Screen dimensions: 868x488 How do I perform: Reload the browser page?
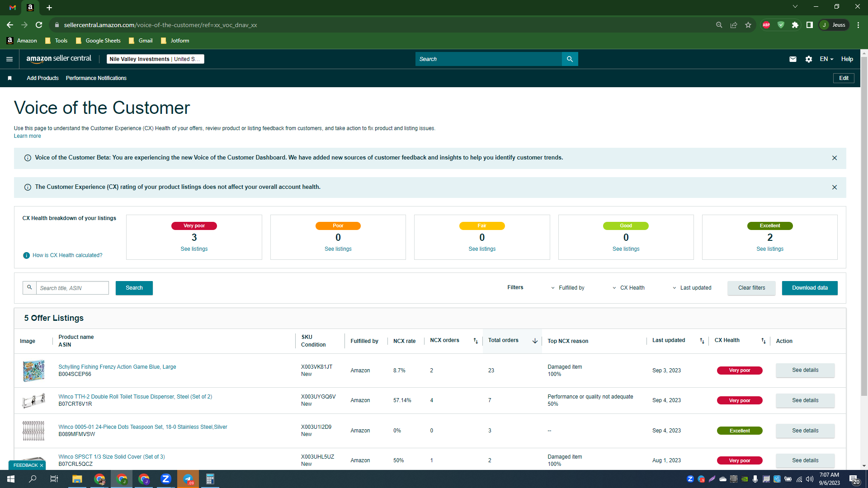(39, 25)
